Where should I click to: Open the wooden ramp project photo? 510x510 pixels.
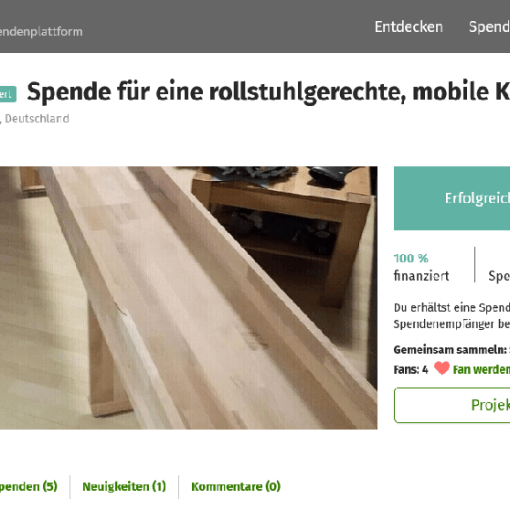tap(189, 298)
